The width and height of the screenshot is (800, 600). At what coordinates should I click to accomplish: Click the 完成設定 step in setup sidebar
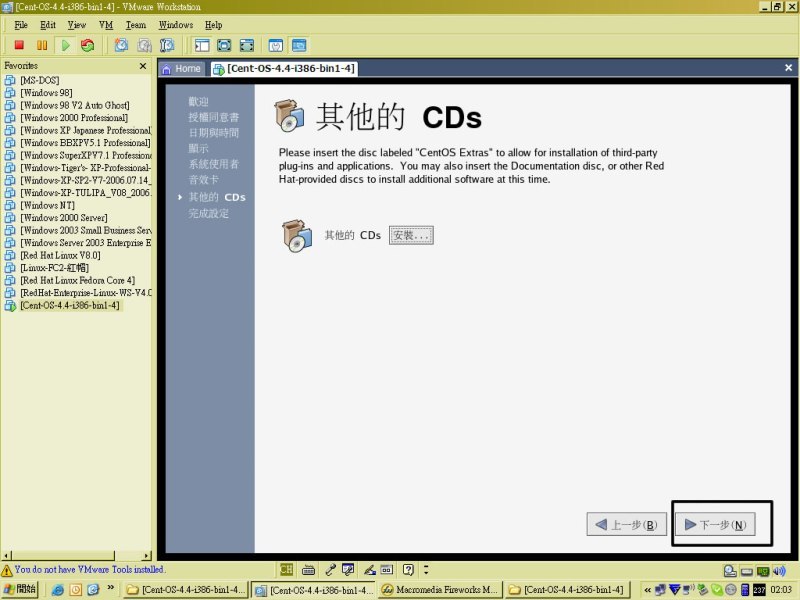[209, 213]
